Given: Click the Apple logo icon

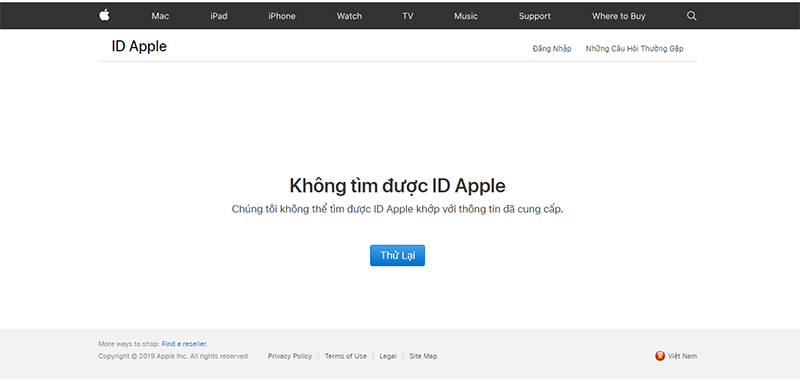Looking at the screenshot, I should pos(105,15).
